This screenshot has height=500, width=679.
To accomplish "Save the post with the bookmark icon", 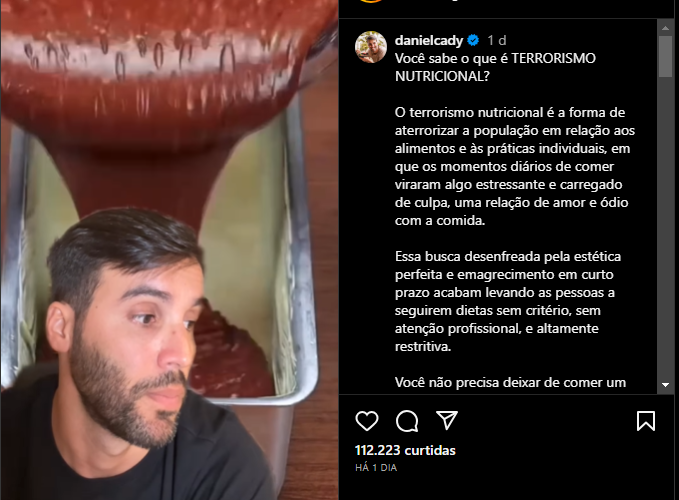I will (646, 421).
